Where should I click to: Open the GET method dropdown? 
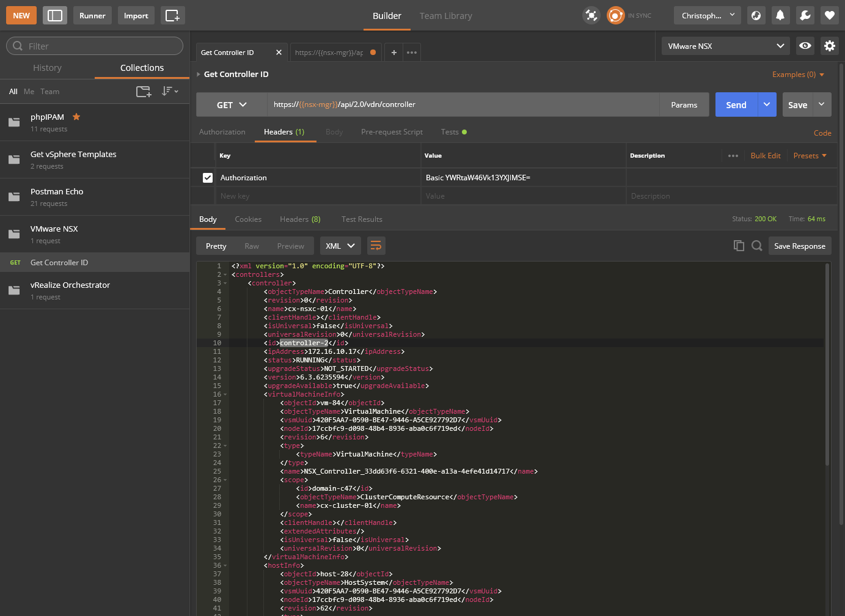tap(232, 105)
